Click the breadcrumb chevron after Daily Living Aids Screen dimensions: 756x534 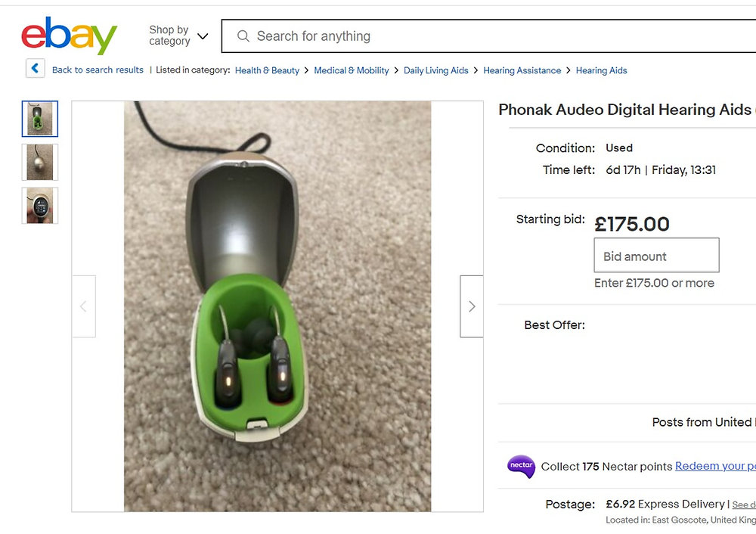pos(475,70)
